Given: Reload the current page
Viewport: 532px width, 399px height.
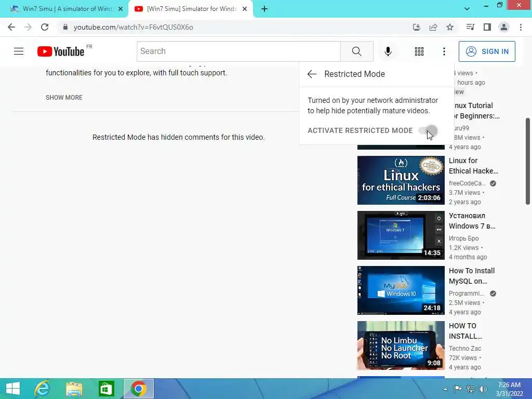Looking at the screenshot, I should click(45, 27).
